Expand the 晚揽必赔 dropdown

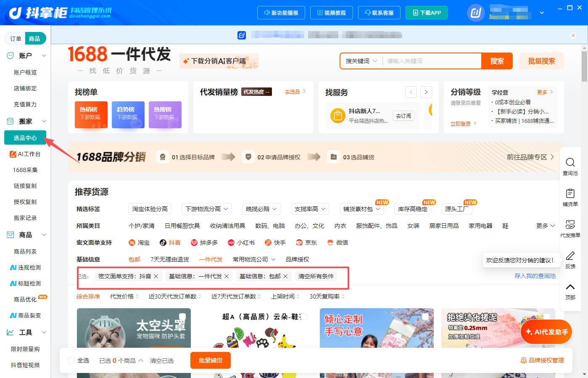261,209
